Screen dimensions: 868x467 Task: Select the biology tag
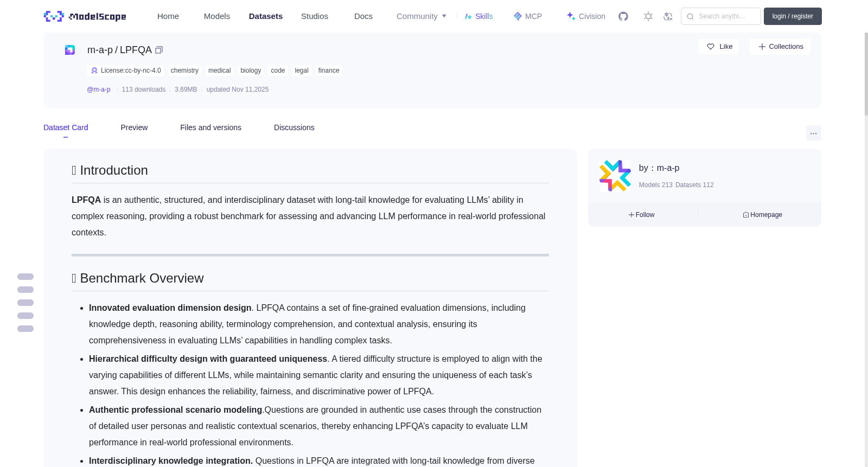[251, 71]
